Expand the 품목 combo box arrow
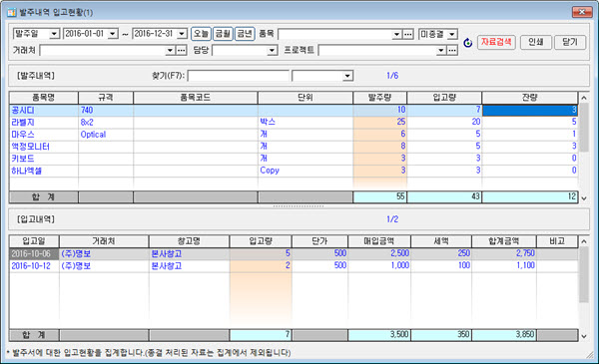599x364 pixels. coord(397,34)
